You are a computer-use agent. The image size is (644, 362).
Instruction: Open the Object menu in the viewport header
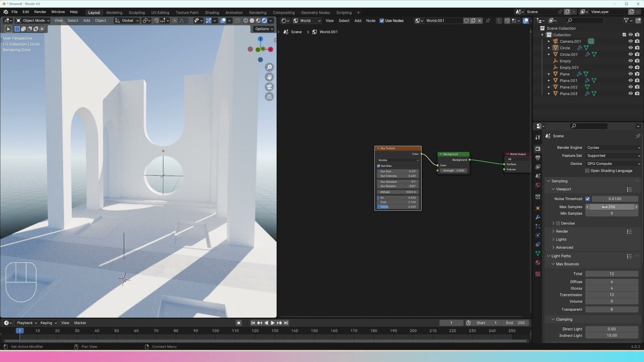point(100,21)
